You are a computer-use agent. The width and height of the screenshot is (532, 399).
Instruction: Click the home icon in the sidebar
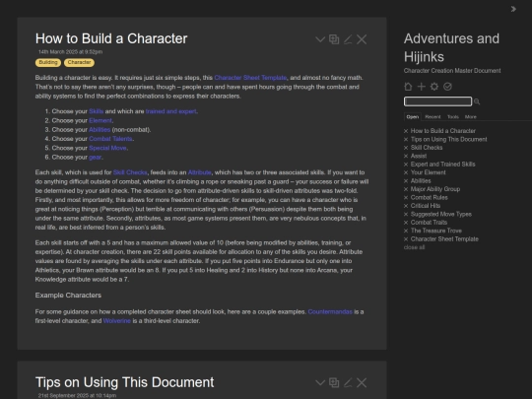(x=408, y=87)
